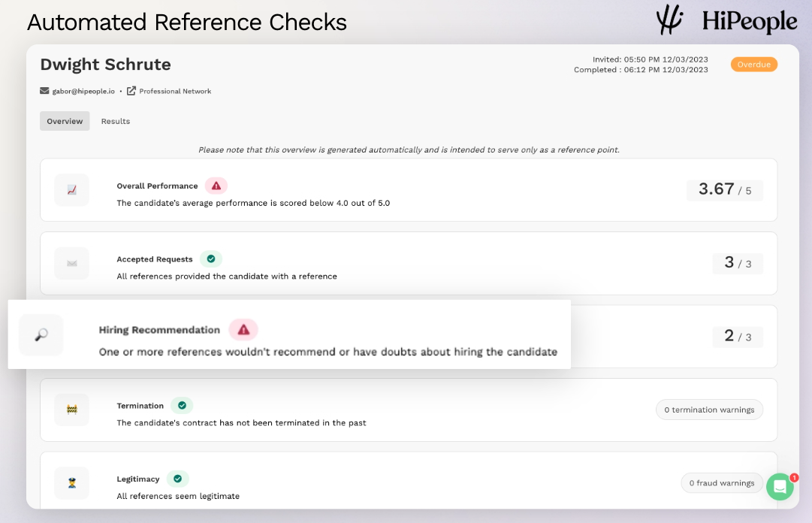Screen dimensions: 812x523
Task: Click the 0 fraud warnings pill
Action: click(x=721, y=483)
